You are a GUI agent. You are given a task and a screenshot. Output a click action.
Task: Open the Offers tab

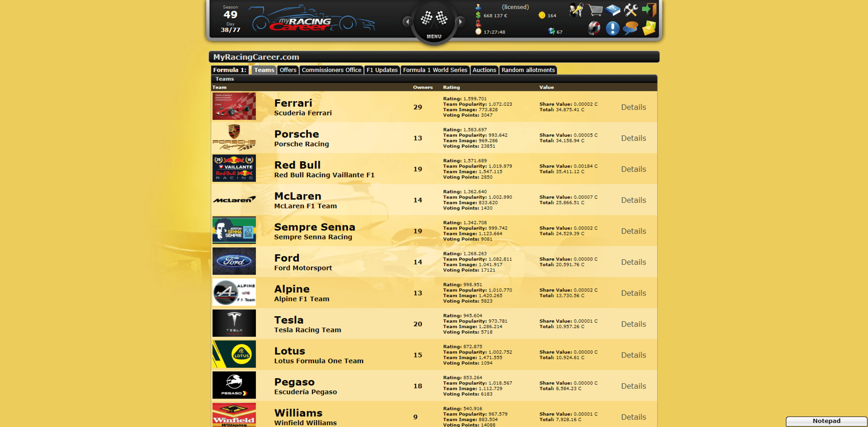[x=288, y=70]
